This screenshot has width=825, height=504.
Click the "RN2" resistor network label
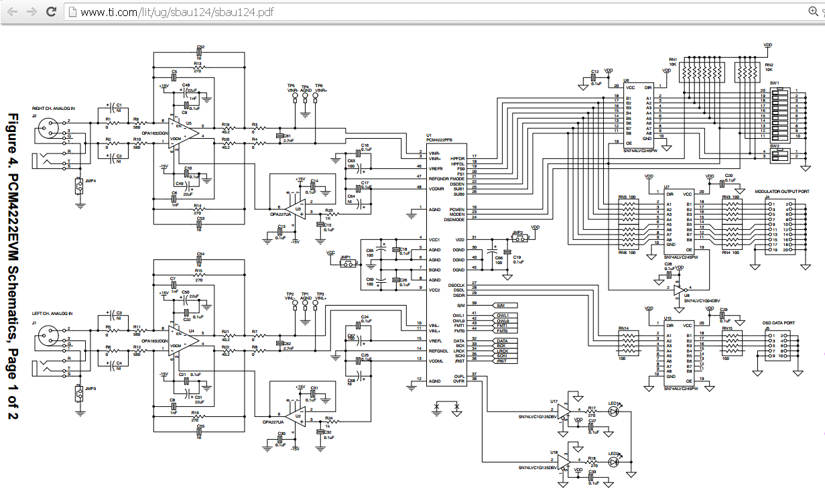click(x=768, y=64)
